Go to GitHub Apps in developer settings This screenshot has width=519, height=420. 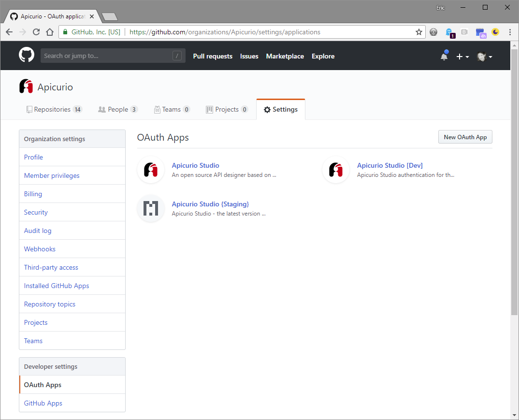pos(43,403)
